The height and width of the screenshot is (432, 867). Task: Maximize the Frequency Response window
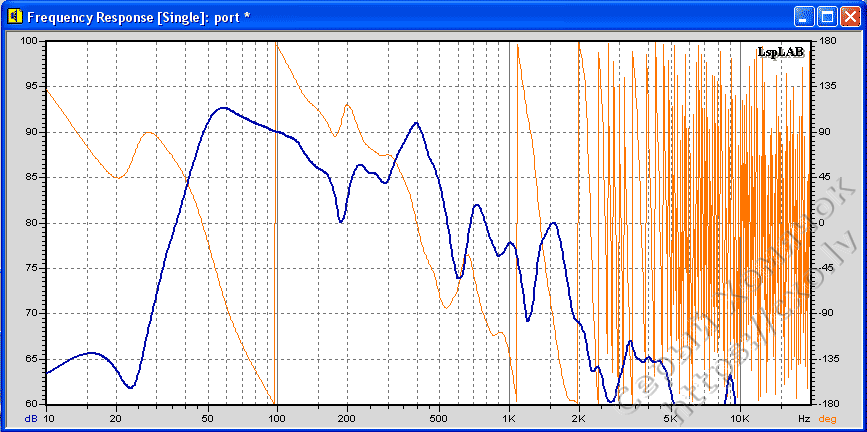click(x=827, y=17)
